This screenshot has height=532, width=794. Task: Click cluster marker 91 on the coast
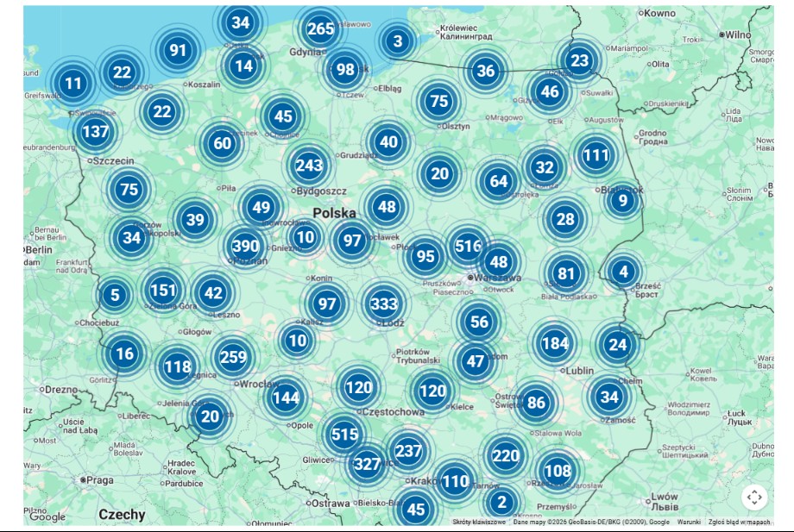tap(178, 50)
